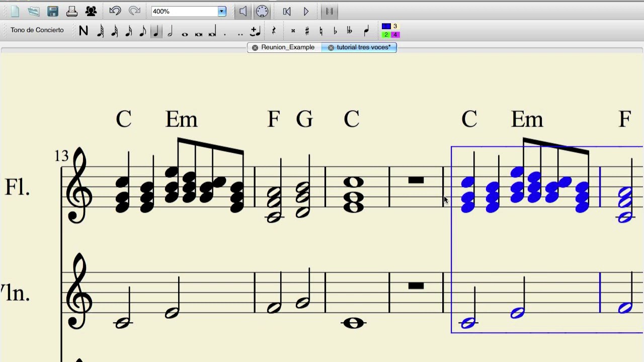Viewport: 644px width, 362px height.
Task: Apply a double augmentation dot
Action: click(x=240, y=34)
